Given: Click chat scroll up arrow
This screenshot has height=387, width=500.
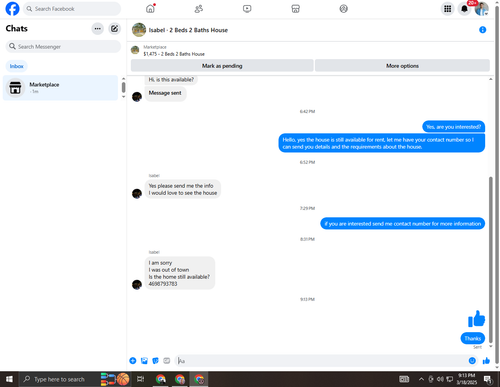Looking at the screenshot, I should coord(491,79).
